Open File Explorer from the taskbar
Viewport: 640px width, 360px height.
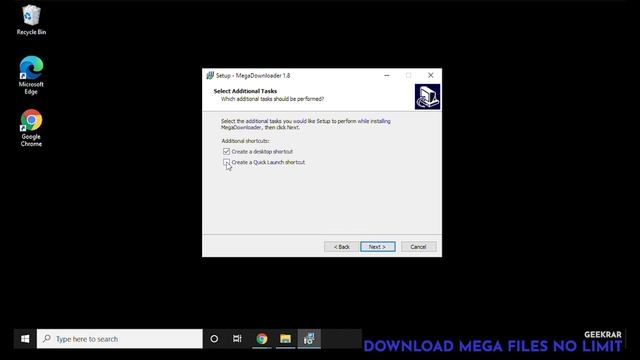(x=285, y=339)
